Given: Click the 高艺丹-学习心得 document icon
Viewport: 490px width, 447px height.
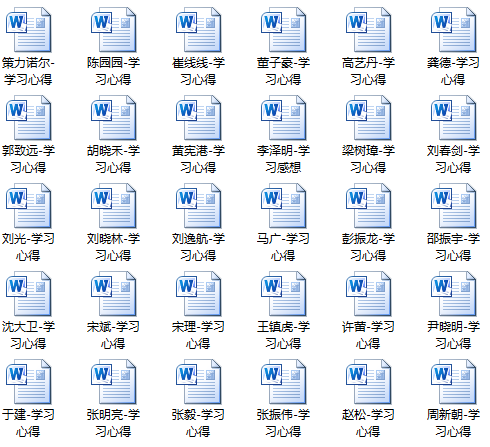Looking at the screenshot, I should [x=368, y=30].
